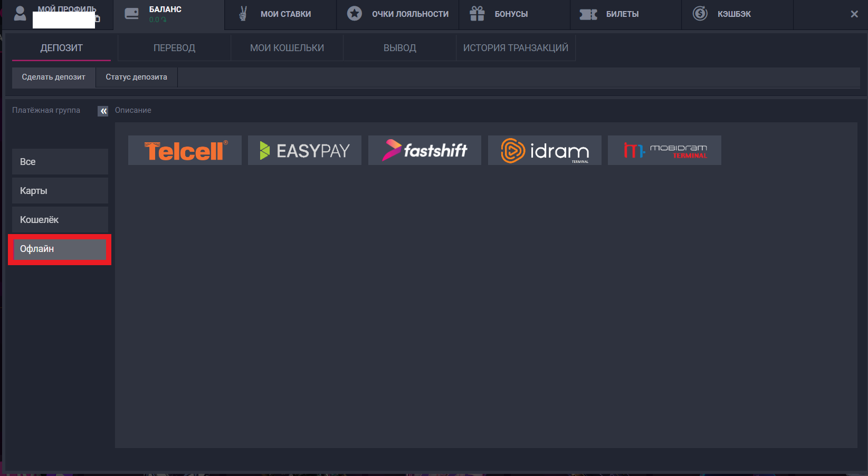Choose the Telcell payment method
The width and height of the screenshot is (868, 476).
(x=185, y=150)
